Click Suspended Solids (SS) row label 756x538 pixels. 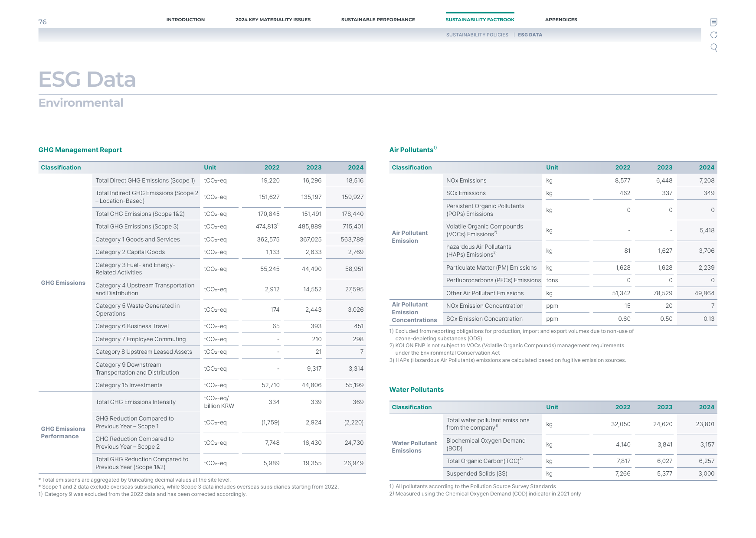(x=477, y=474)
